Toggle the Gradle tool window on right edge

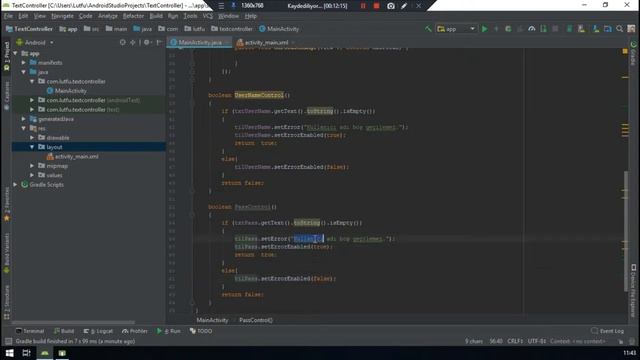click(x=633, y=53)
